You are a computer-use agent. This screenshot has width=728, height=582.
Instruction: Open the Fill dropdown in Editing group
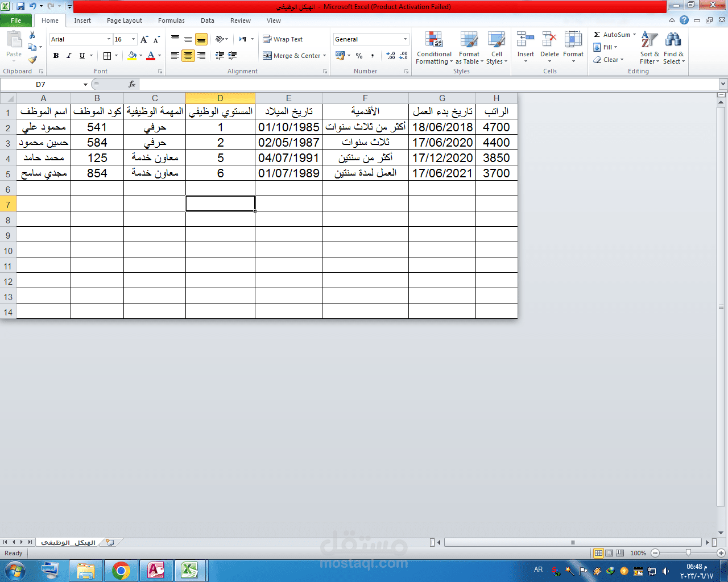pyautogui.click(x=605, y=47)
